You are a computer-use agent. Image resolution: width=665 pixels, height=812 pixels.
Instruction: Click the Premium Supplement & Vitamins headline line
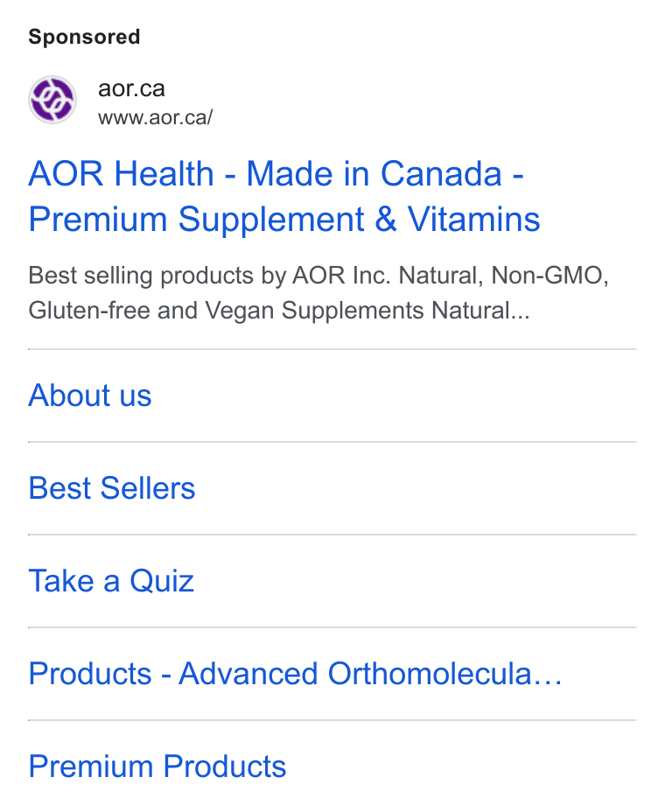coord(284,219)
